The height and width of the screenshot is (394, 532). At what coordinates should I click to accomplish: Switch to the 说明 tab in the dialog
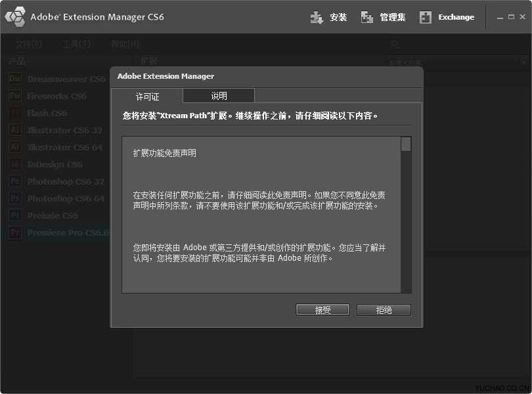coord(218,95)
